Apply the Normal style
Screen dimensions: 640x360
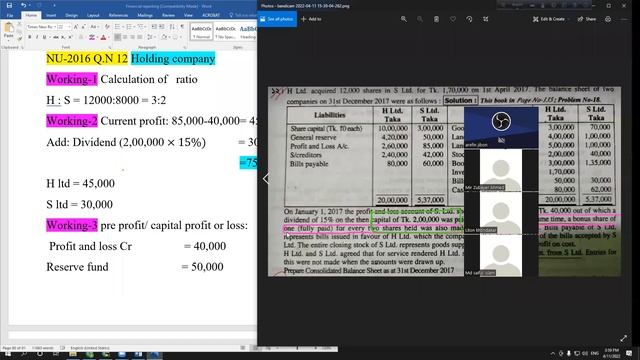coord(201,32)
